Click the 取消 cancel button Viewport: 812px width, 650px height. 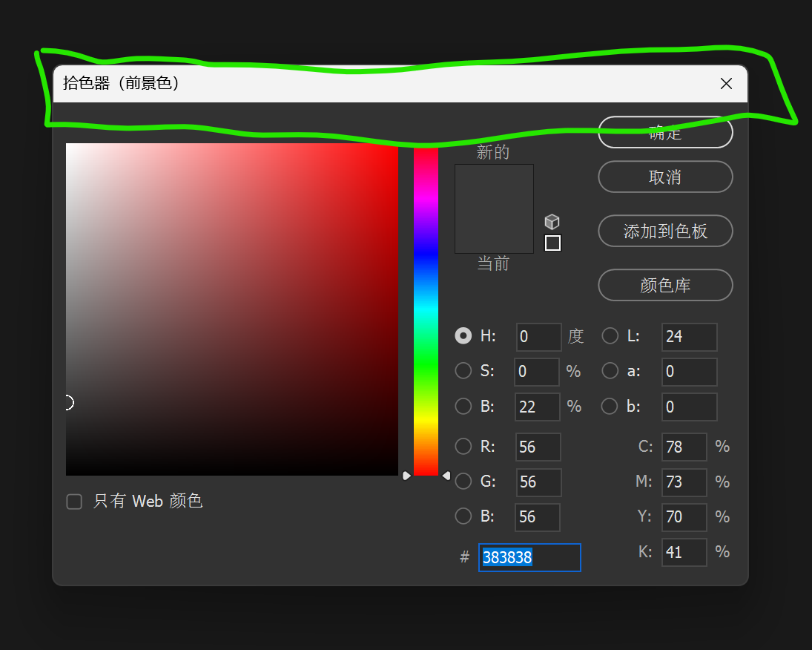coord(664,177)
